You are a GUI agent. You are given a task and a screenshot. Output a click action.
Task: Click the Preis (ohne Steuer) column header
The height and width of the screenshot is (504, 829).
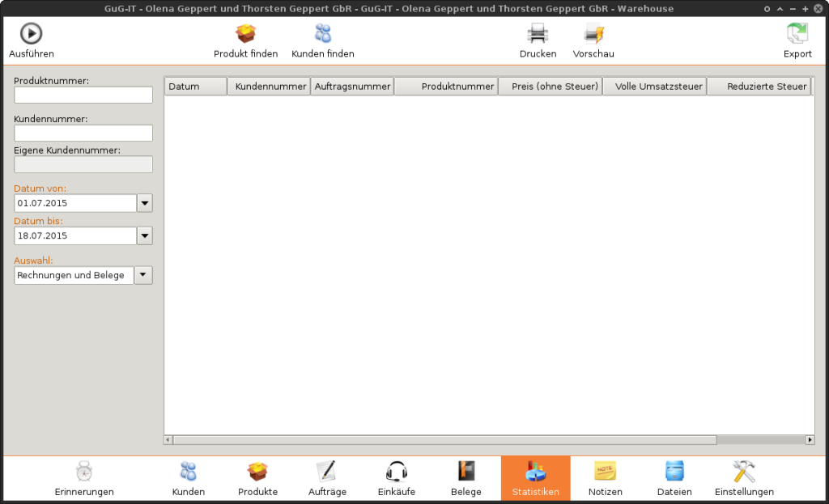click(x=550, y=87)
